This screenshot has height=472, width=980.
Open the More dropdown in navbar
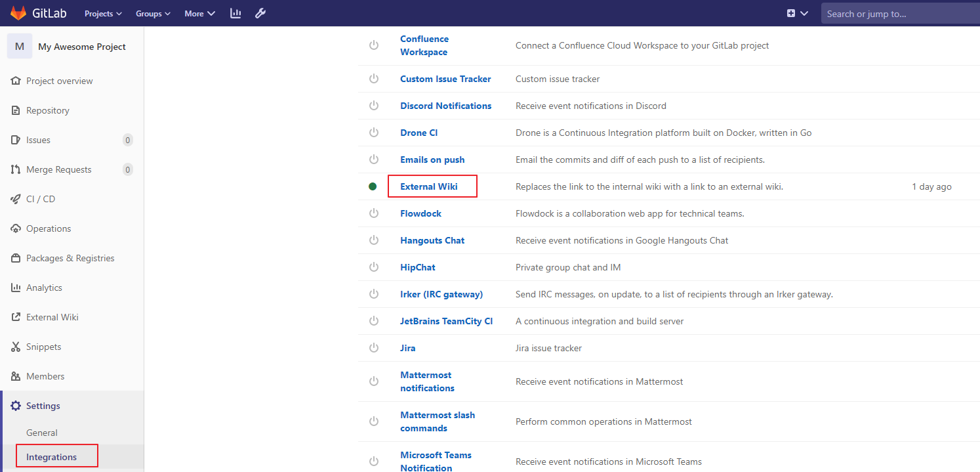point(199,13)
